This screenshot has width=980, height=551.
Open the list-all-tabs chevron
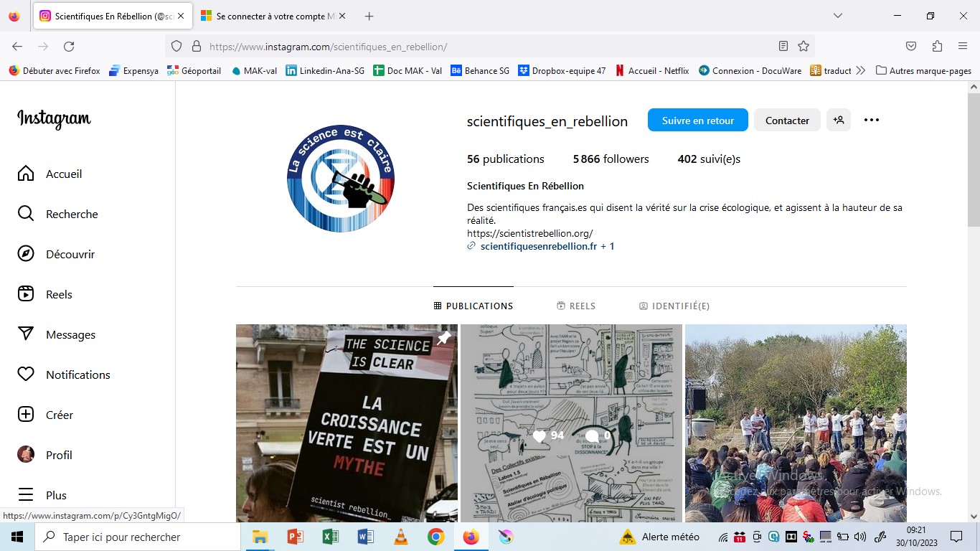838,15
